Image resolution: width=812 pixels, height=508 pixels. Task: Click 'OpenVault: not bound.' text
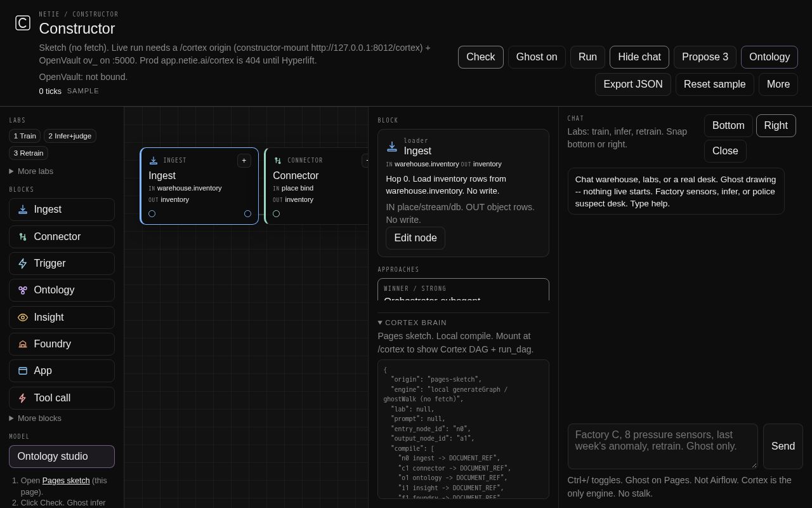[83, 77]
